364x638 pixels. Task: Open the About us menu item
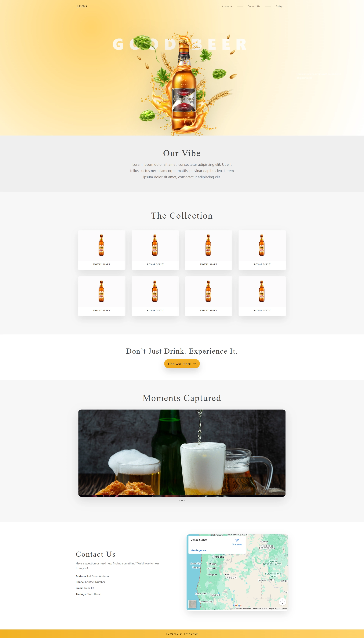coord(227,6)
